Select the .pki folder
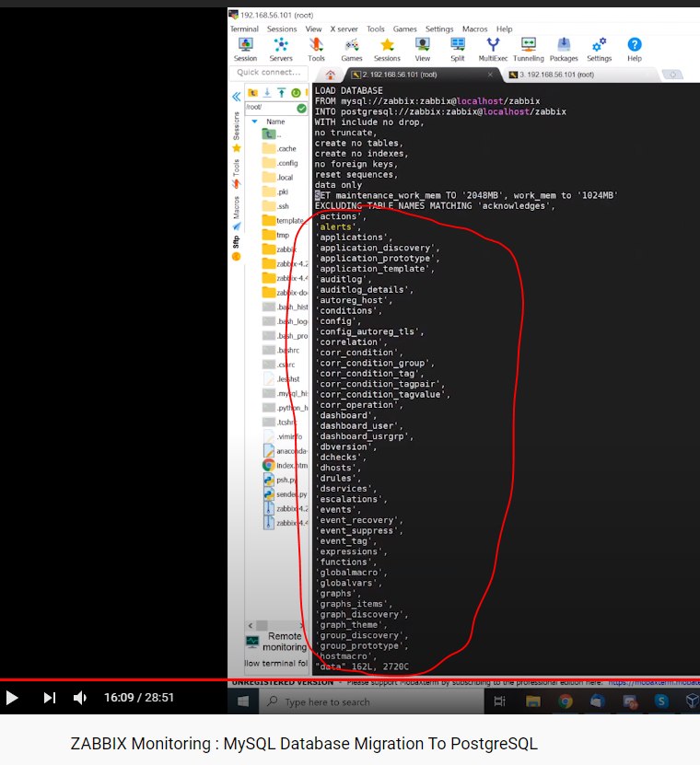Image resolution: width=700 pixels, height=765 pixels. pyautogui.click(x=275, y=191)
